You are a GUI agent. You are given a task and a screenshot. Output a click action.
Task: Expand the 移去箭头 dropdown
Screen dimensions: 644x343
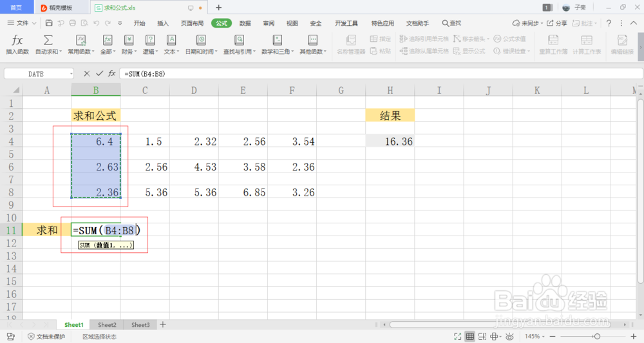pos(488,39)
